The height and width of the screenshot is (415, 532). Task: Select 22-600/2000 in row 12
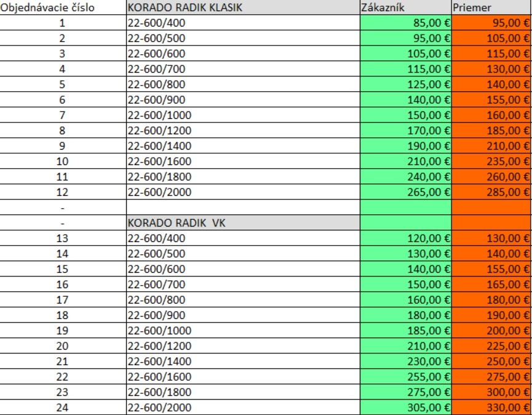click(243, 192)
